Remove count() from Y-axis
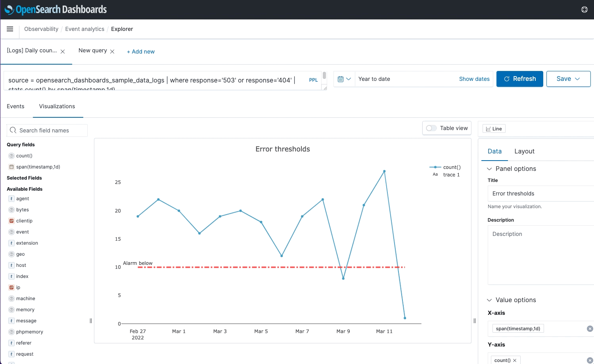This screenshot has width=594, height=364. click(515, 360)
